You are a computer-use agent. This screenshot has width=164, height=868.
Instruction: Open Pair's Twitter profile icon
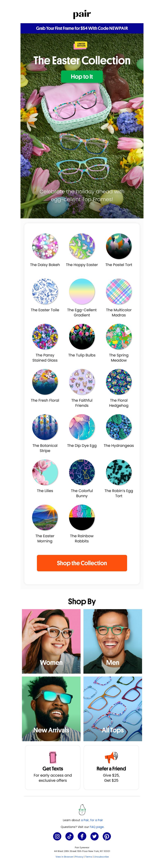(x=95, y=836)
